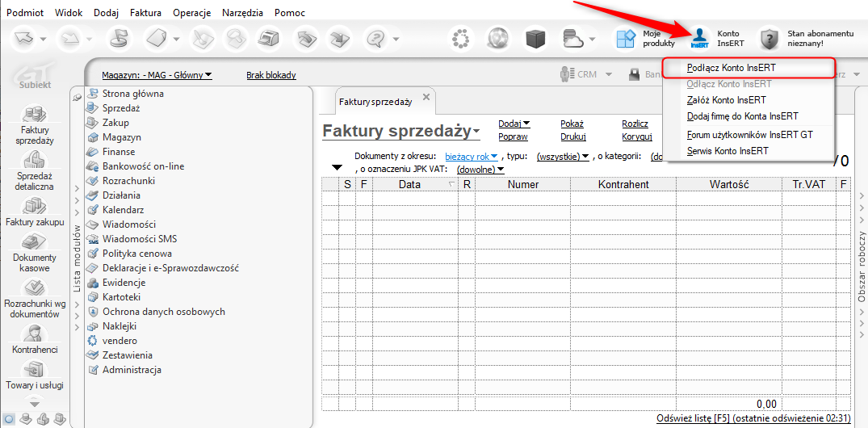This screenshot has width=868, height=428.
Task: Click the Koryguj link
Action: (637, 136)
